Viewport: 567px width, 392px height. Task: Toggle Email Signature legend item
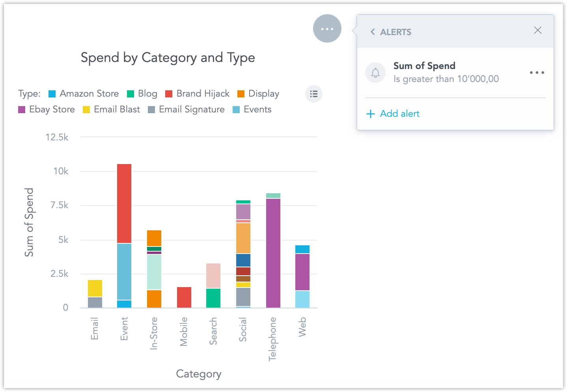tap(186, 109)
